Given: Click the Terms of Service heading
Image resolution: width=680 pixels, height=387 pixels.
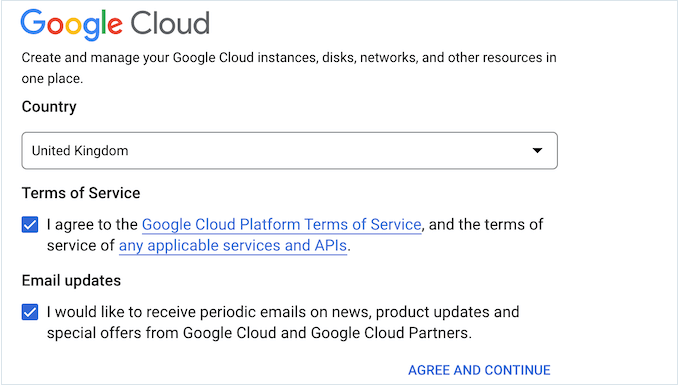Looking at the screenshot, I should pos(81,193).
